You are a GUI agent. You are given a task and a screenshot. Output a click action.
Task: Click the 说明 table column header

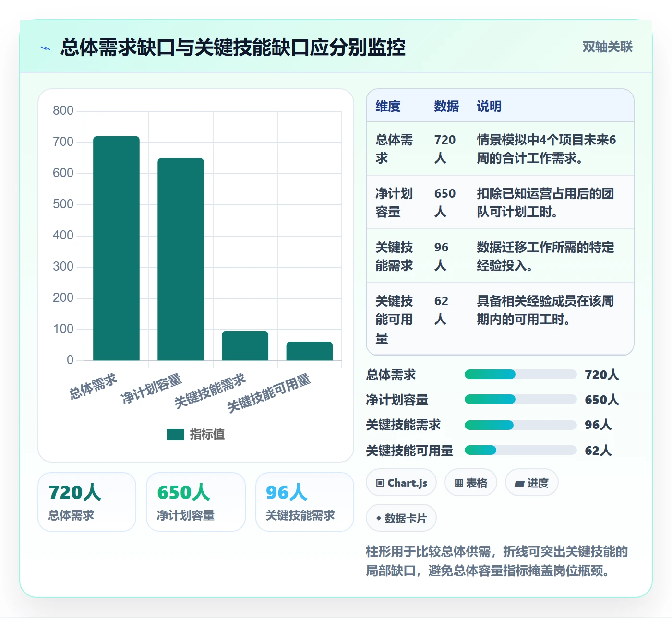coord(489,106)
